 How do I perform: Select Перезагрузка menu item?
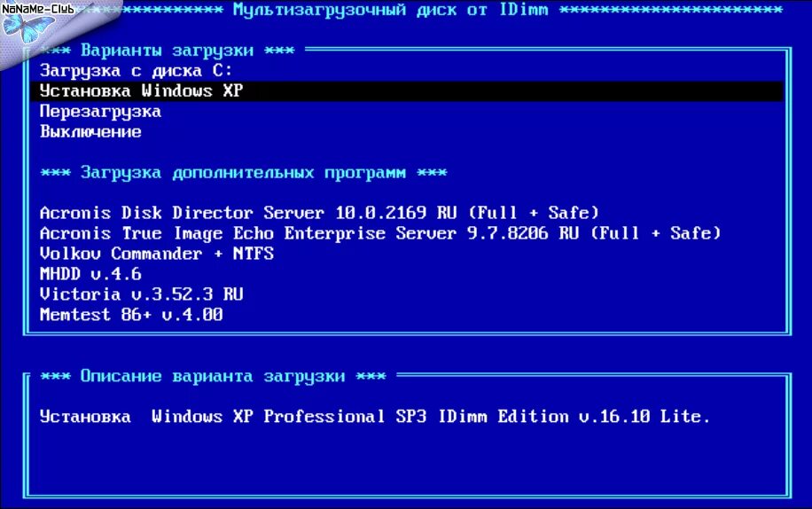pos(100,112)
